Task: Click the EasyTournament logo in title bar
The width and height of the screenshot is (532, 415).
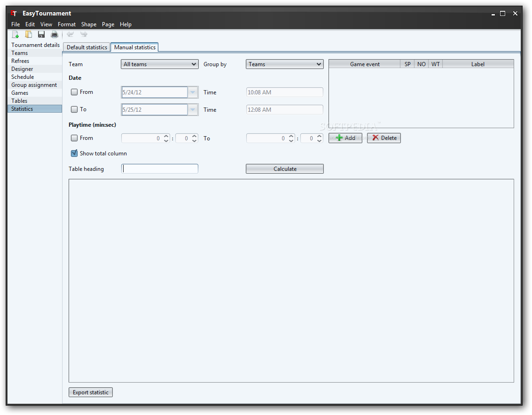Action: pos(14,13)
